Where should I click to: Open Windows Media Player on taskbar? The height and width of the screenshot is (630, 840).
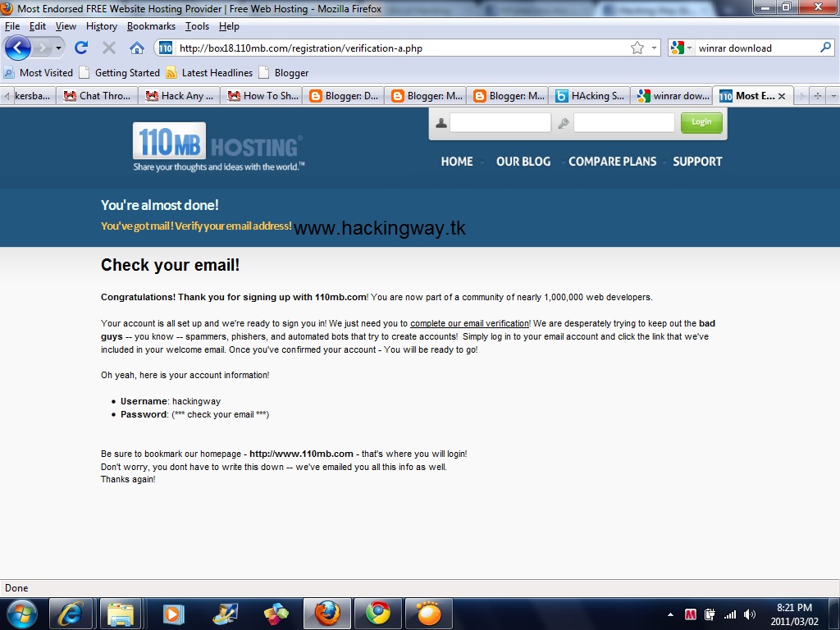pos(173,614)
